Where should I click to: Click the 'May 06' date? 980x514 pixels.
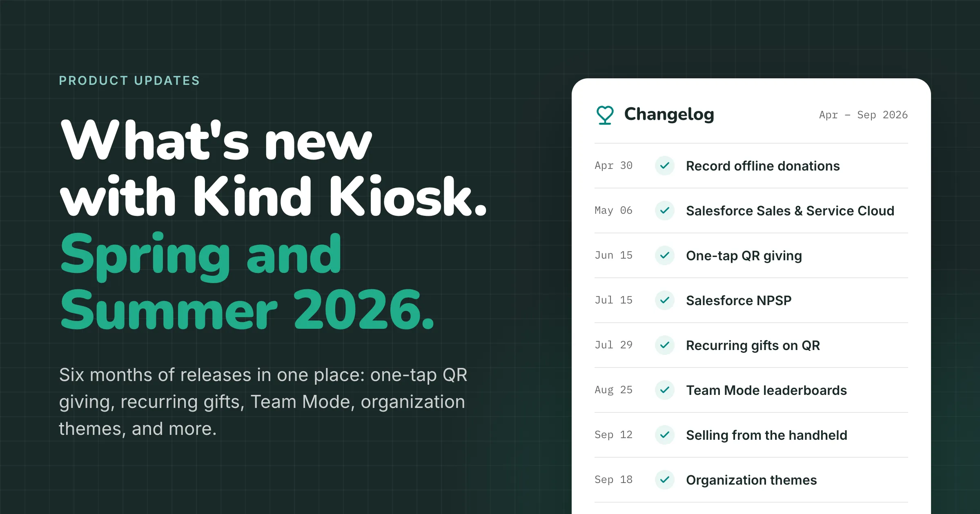pos(613,210)
